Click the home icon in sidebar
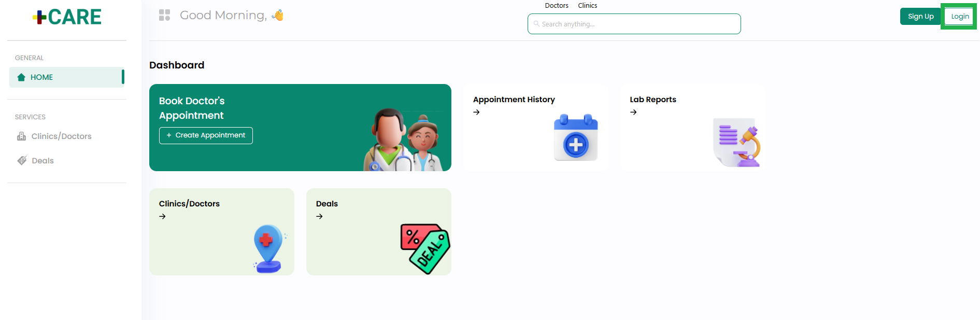Viewport: 980px width, 320px height. tap(21, 77)
